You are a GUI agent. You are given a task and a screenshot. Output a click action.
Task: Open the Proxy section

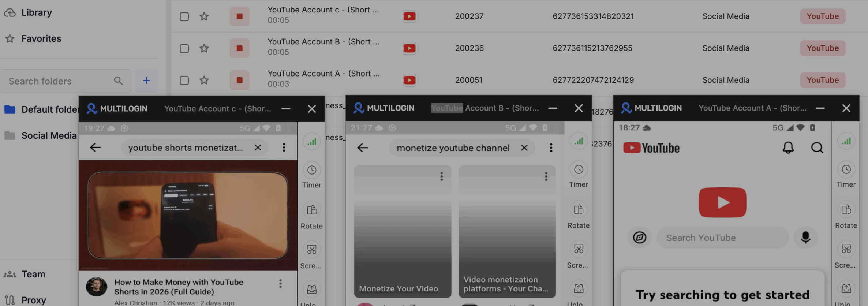coord(25,300)
